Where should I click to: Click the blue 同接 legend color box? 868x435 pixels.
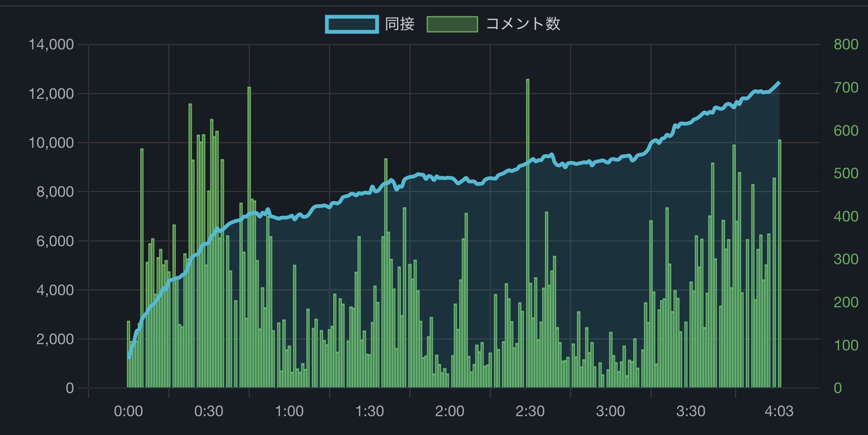point(352,24)
